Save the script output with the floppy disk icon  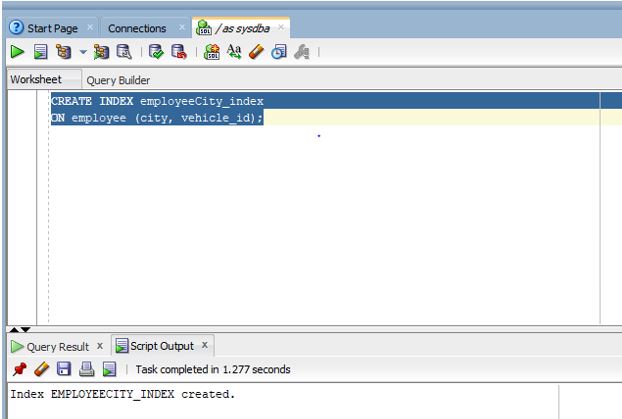click(64, 369)
